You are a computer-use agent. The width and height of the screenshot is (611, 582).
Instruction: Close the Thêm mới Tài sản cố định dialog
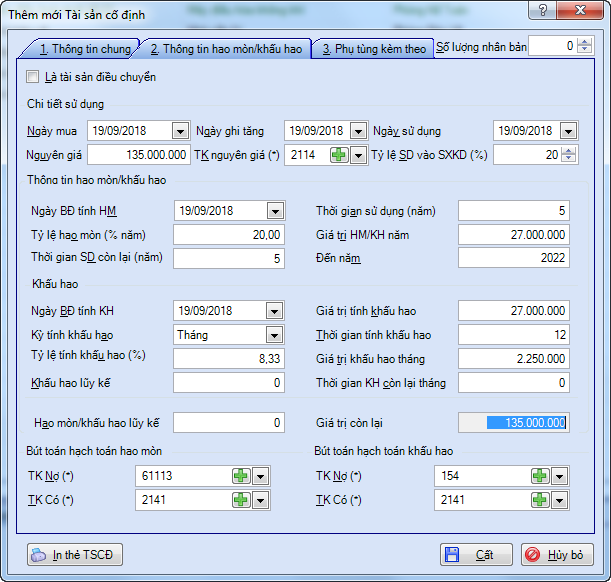(x=580, y=10)
